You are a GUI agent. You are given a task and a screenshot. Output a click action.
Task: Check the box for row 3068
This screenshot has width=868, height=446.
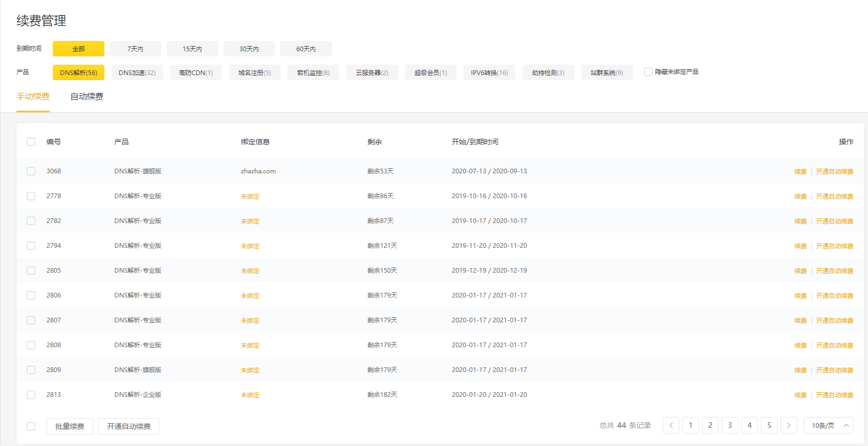pos(31,171)
